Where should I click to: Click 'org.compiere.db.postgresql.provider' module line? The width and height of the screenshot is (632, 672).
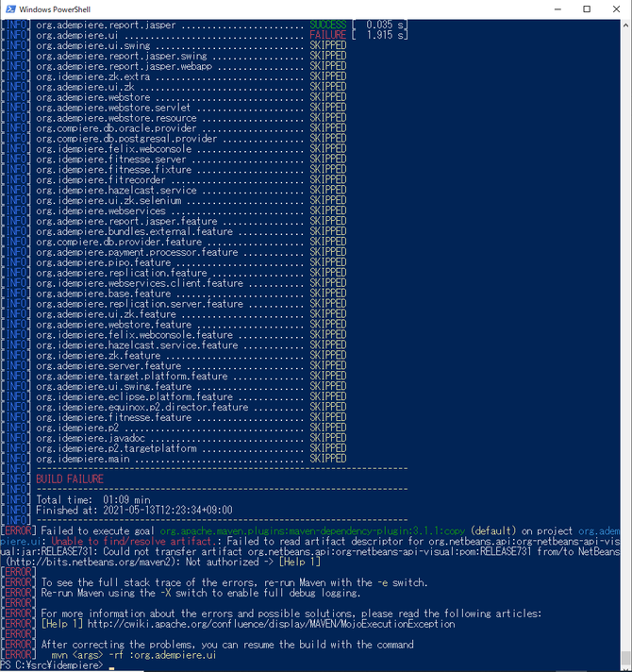click(x=191, y=139)
